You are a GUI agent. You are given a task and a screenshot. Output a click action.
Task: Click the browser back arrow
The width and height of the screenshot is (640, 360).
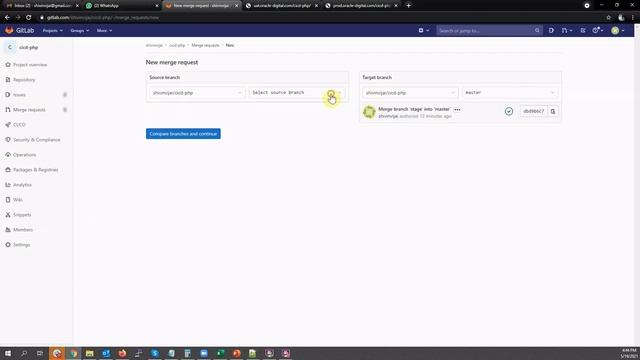tap(7, 18)
